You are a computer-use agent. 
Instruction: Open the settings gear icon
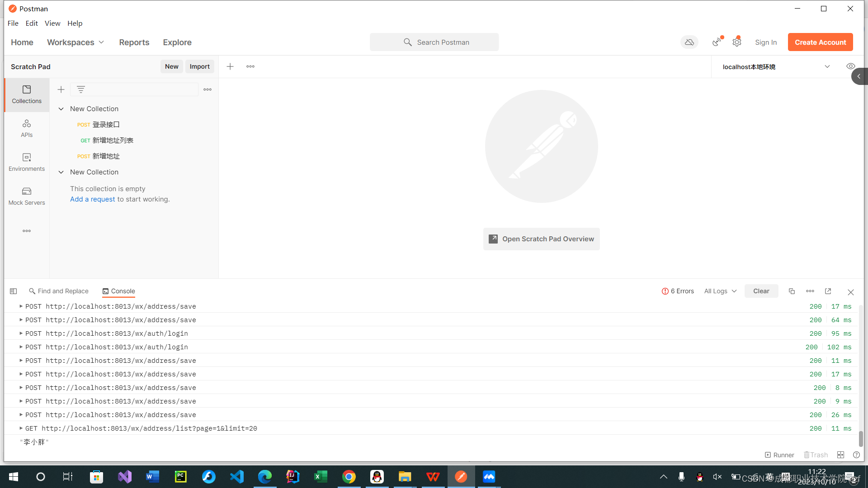(737, 42)
